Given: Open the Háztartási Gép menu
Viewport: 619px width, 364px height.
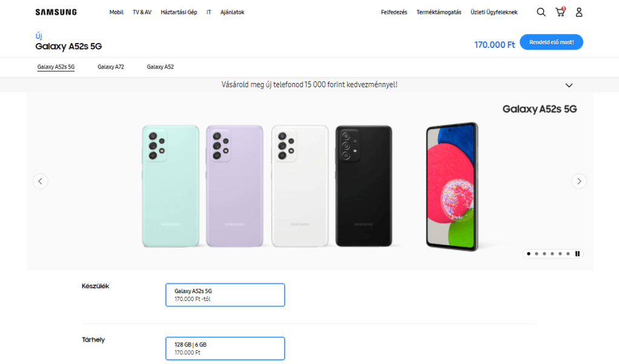Looking at the screenshot, I should [179, 12].
